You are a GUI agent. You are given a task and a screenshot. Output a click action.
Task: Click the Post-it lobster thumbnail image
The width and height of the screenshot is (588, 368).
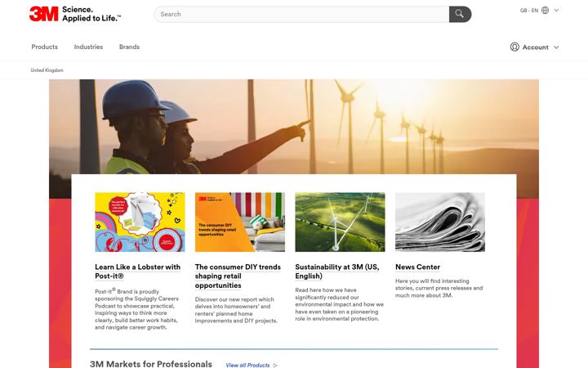(x=140, y=222)
